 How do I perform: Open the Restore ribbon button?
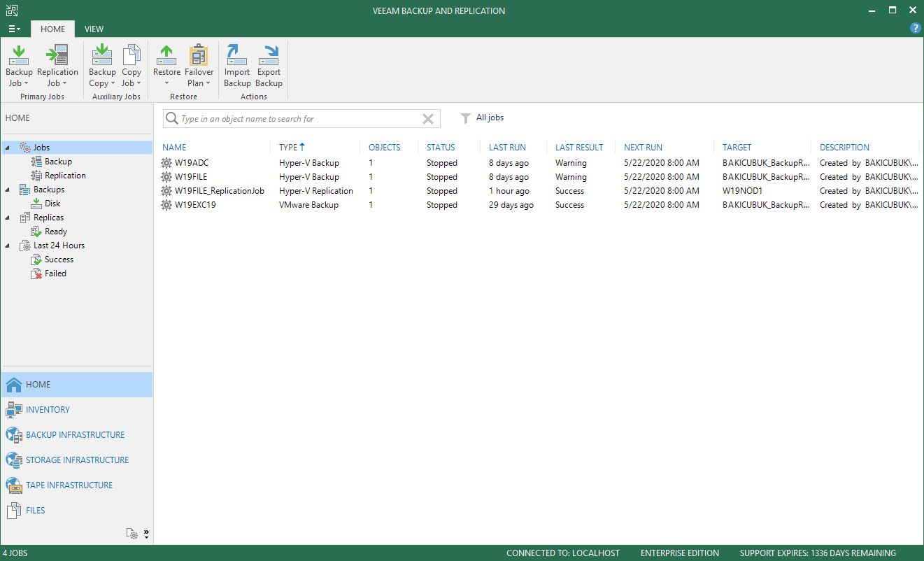click(x=166, y=66)
